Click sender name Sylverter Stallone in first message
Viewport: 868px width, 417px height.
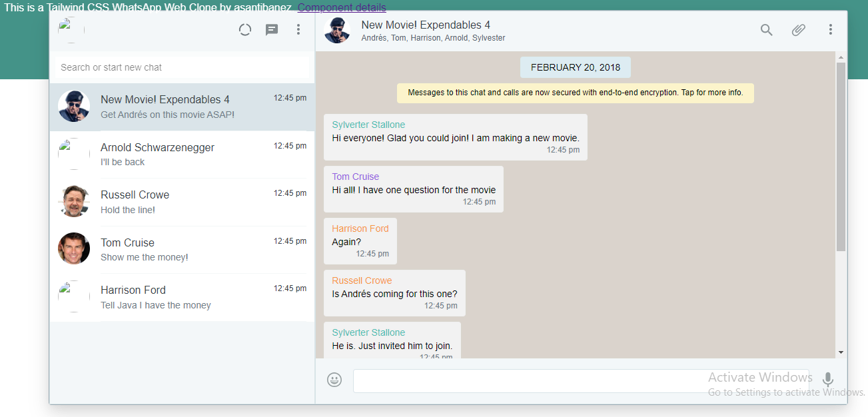(368, 125)
